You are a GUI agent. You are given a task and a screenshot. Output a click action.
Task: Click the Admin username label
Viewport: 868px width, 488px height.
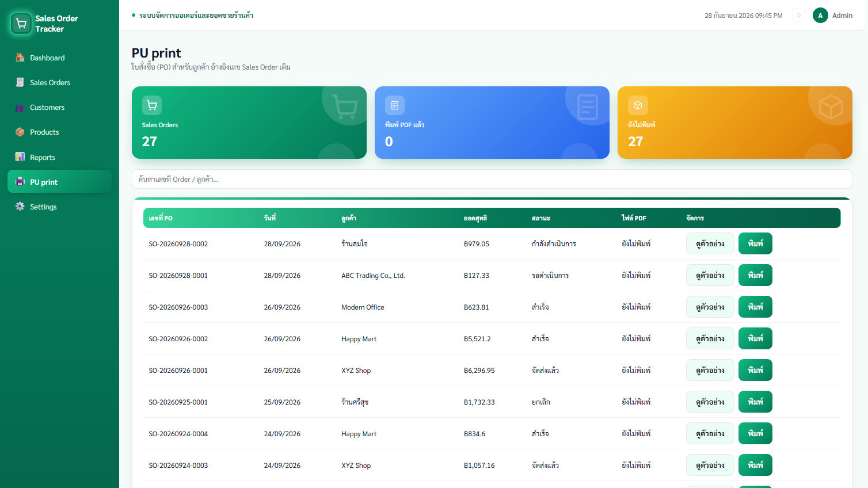point(842,16)
